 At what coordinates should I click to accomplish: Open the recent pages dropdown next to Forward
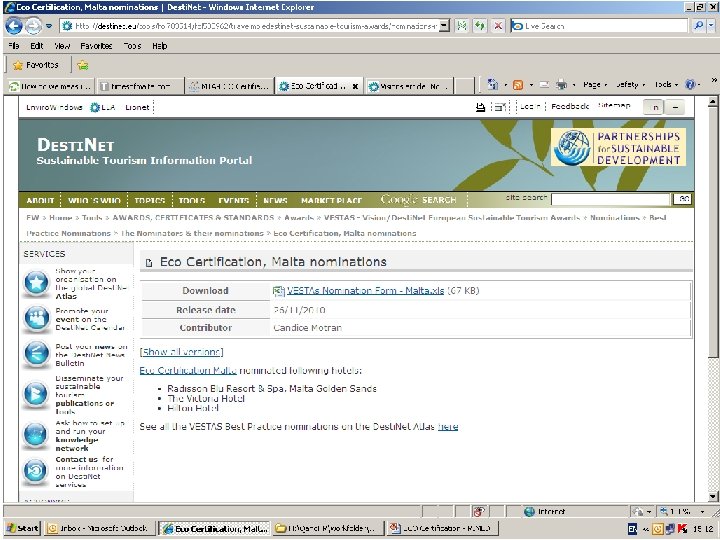(49, 26)
